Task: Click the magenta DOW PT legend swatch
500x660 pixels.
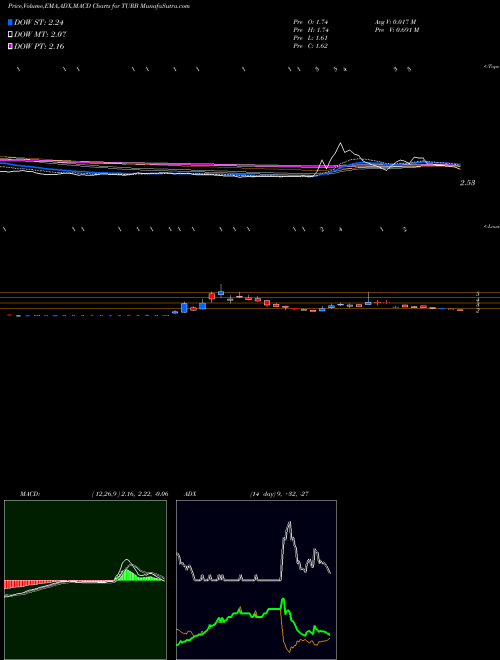Action: pos(11,46)
